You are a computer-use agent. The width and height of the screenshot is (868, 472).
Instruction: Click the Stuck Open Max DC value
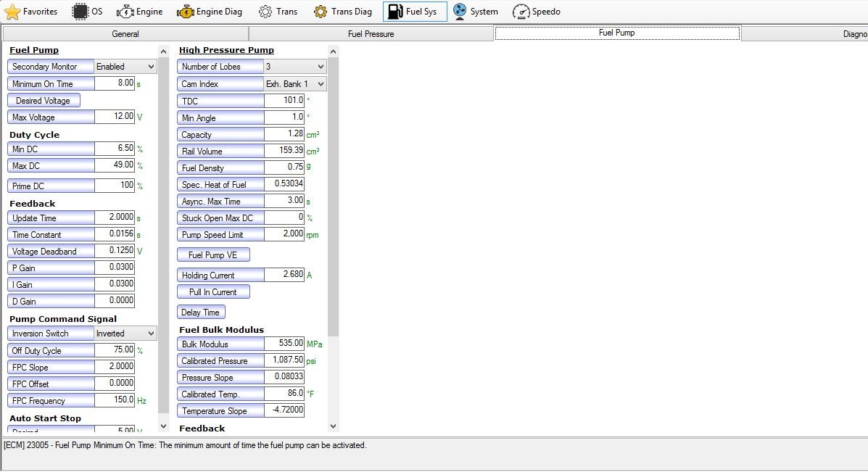point(284,218)
